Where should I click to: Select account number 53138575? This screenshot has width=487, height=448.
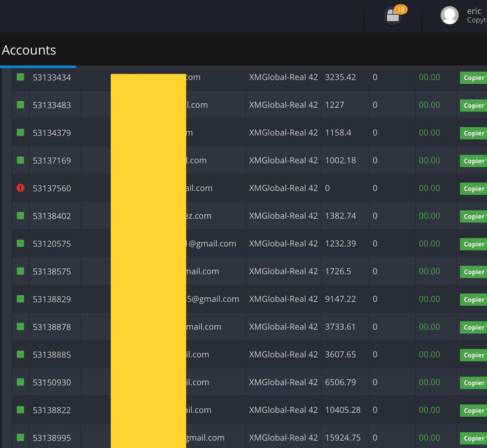[x=52, y=271]
